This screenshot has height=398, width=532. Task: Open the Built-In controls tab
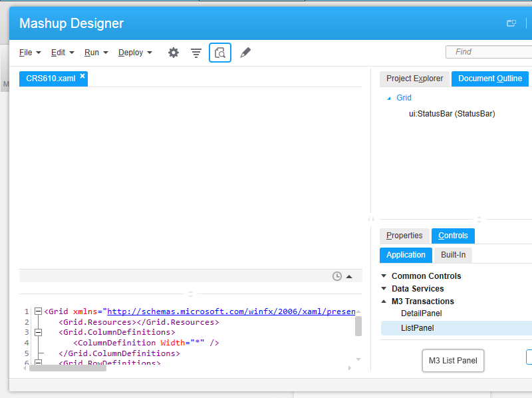453,255
